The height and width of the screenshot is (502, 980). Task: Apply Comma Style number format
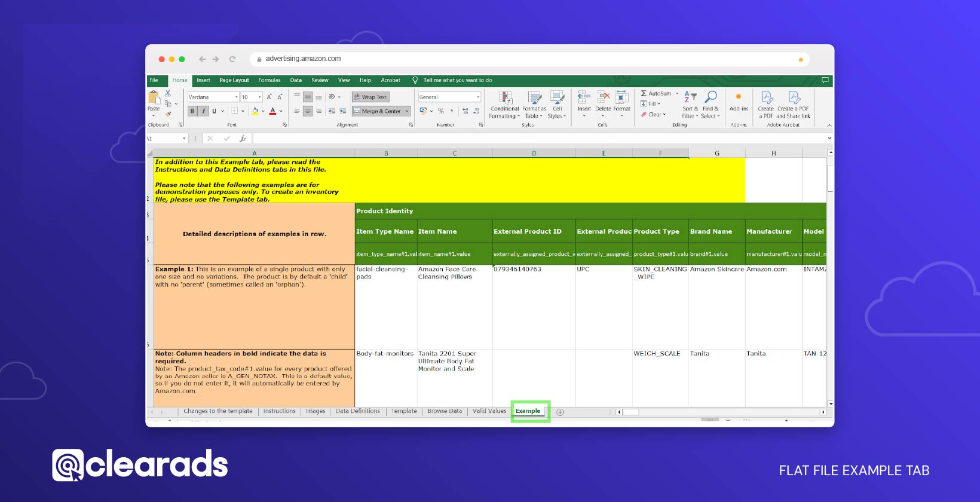point(452,111)
